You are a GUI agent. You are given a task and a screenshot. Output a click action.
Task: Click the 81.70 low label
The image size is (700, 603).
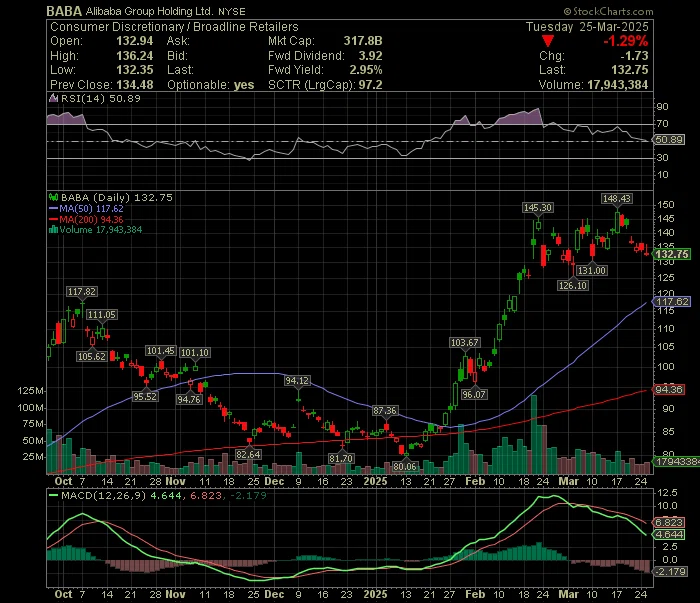pos(341,458)
